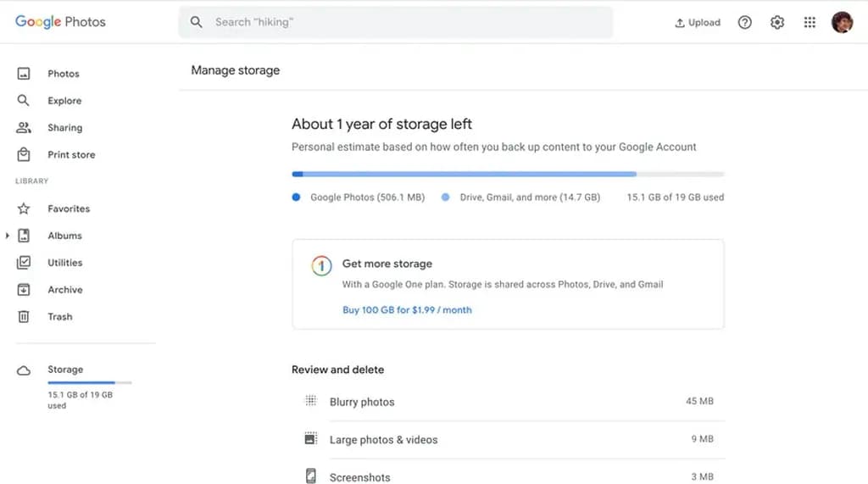Open Utilities in the sidebar
The image size is (868, 484).
[x=64, y=263]
